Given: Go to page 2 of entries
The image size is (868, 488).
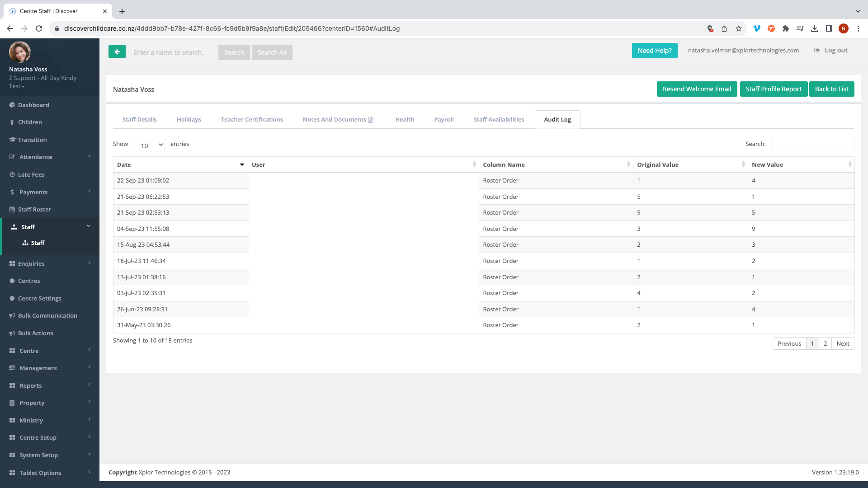Looking at the screenshot, I should pyautogui.click(x=825, y=344).
